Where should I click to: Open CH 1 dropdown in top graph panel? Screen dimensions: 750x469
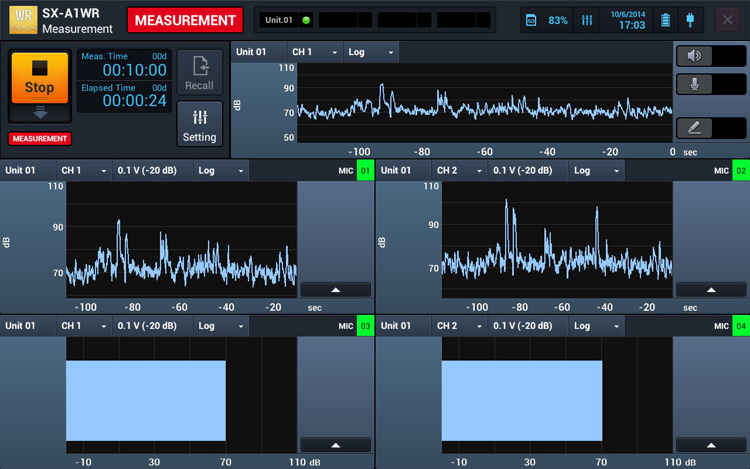[x=315, y=51]
